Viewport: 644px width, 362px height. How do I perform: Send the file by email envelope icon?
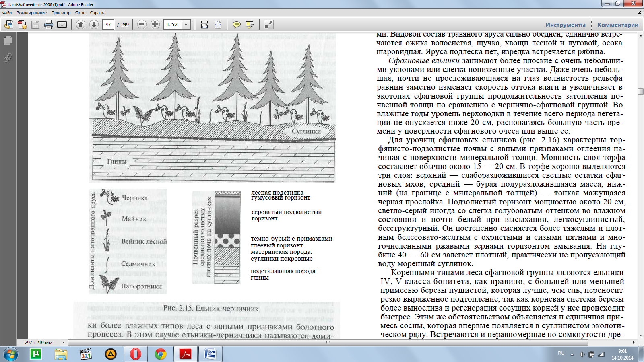(x=62, y=25)
